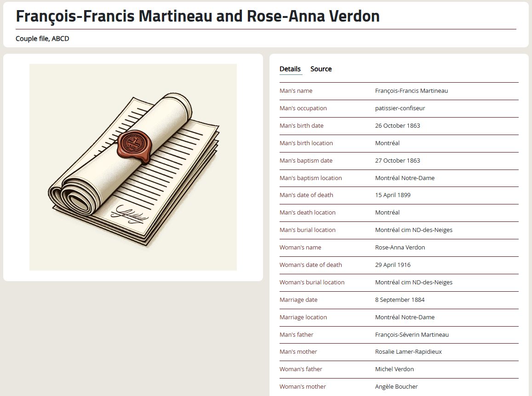
Task: Click the marriage date 8 September 1884
Action: [x=400, y=300]
